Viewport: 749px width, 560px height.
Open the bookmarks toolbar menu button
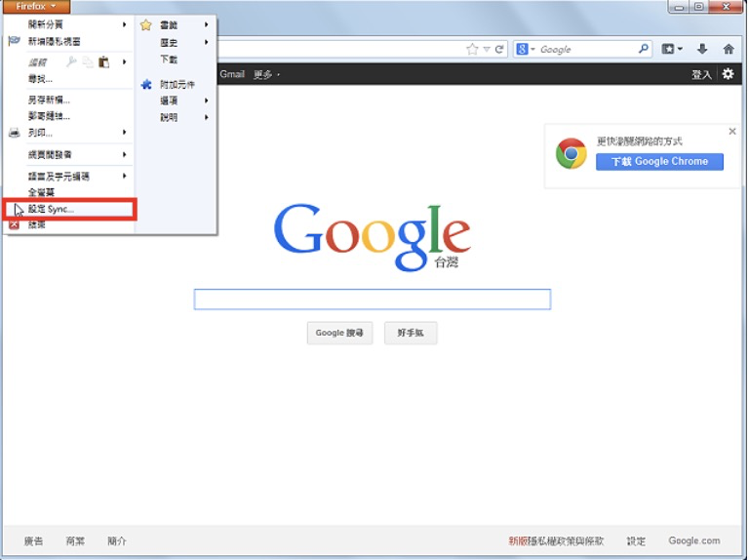click(x=672, y=49)
